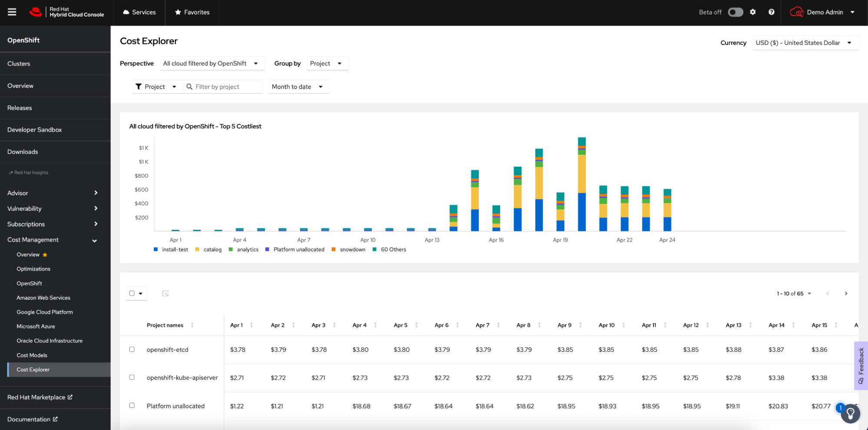The image size is (868, 430).
Task: Select the openshift-etcd row checkbox
Action: pyautogui.click(x=132, y=349)
